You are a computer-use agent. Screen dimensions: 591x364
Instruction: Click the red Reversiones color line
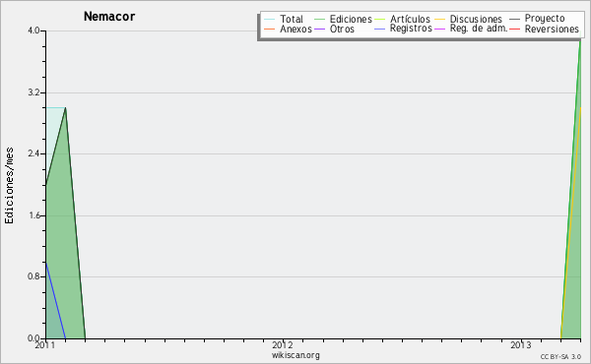pos(514,29)
